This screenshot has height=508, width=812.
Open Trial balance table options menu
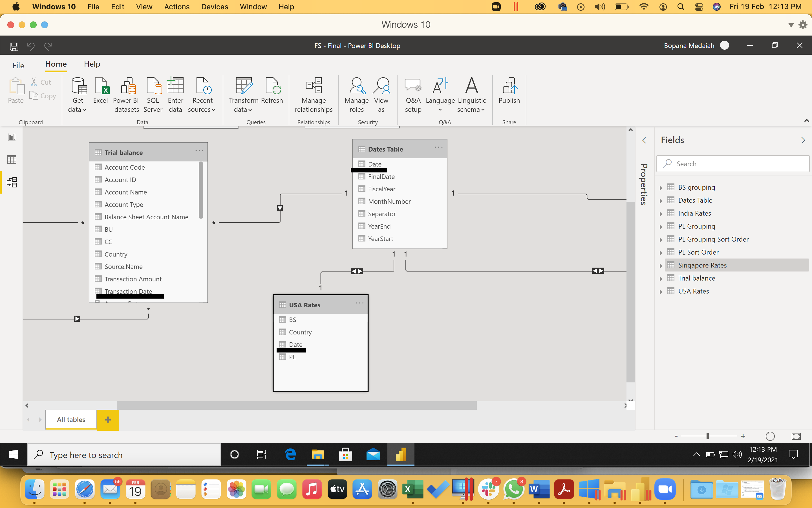199,151
